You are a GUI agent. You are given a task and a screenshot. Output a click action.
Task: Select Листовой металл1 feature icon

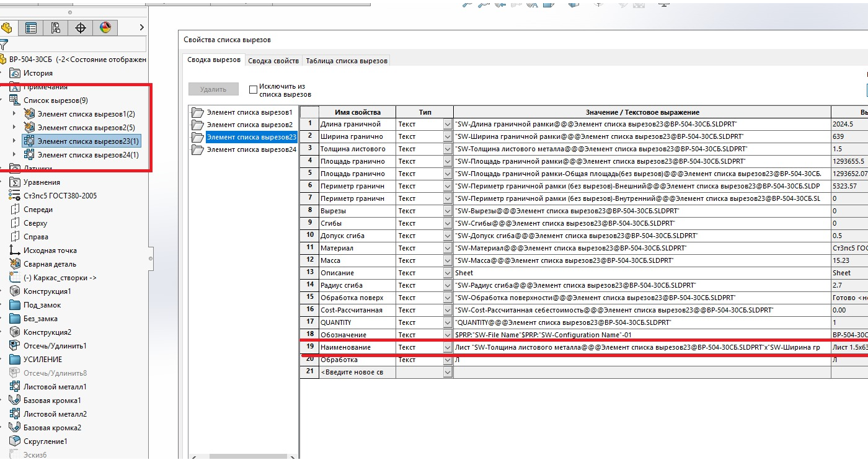coord(15,387)
